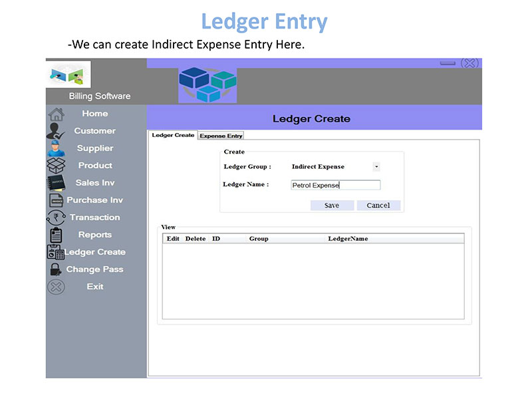Select the Product open-box icon
The image size is (532, 399).
point(56,166)
